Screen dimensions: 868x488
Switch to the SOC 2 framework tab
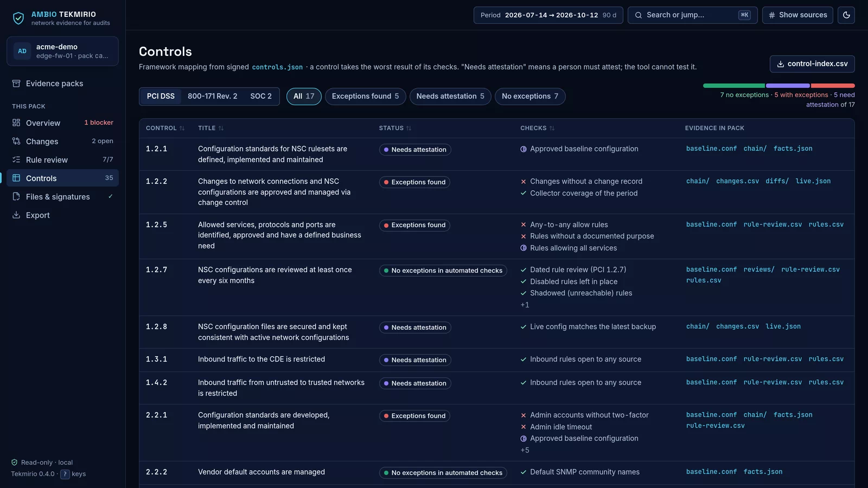pyautogui.click(x=261, y=97)
